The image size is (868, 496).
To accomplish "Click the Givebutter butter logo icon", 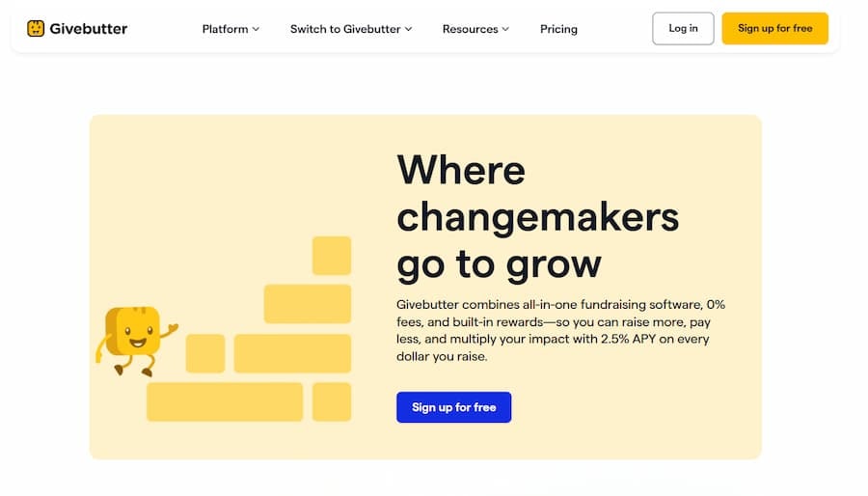I will 36,29.
